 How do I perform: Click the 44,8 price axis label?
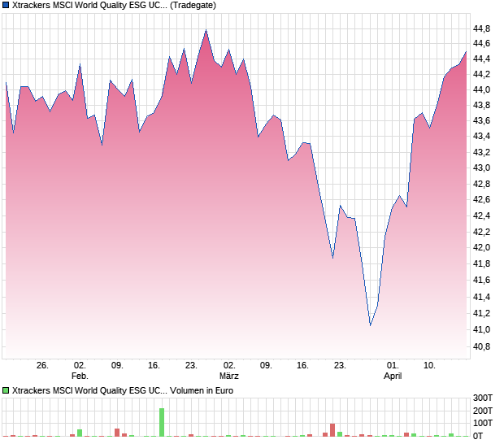(x=481, y=29)
